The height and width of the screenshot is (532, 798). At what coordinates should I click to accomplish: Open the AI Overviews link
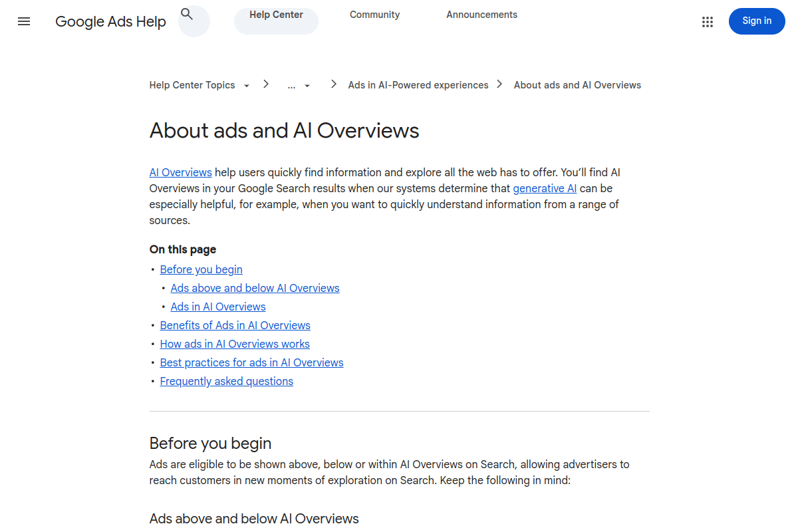pyautogui.click(x=180, y=172)
